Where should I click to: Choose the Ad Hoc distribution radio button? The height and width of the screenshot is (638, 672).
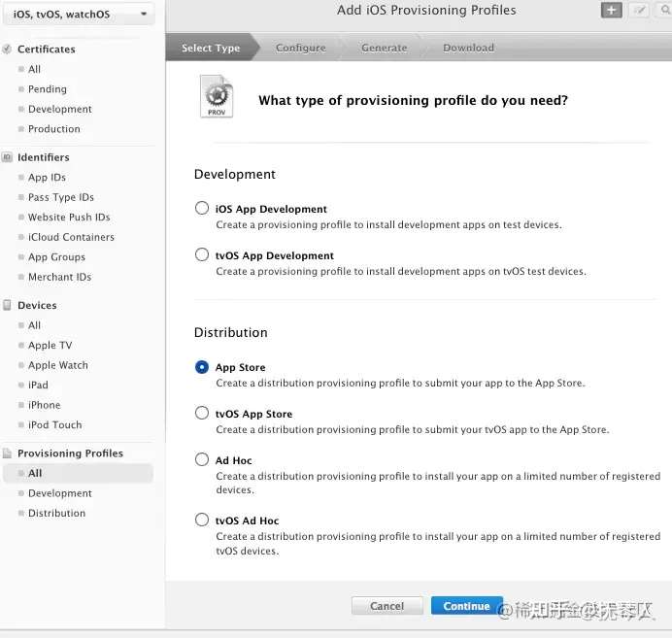pos(202,459)
